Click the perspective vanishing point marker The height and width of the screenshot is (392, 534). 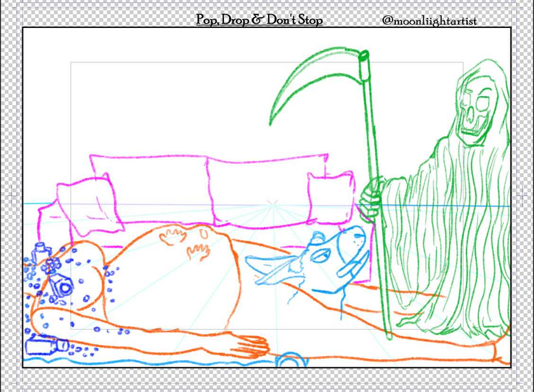[x=272, y=205]
